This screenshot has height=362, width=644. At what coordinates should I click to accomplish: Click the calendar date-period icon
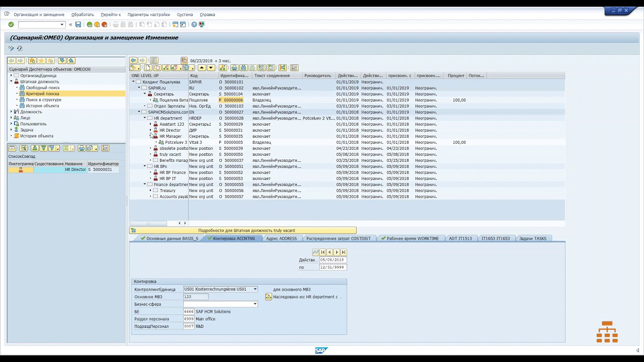point(184,60)
